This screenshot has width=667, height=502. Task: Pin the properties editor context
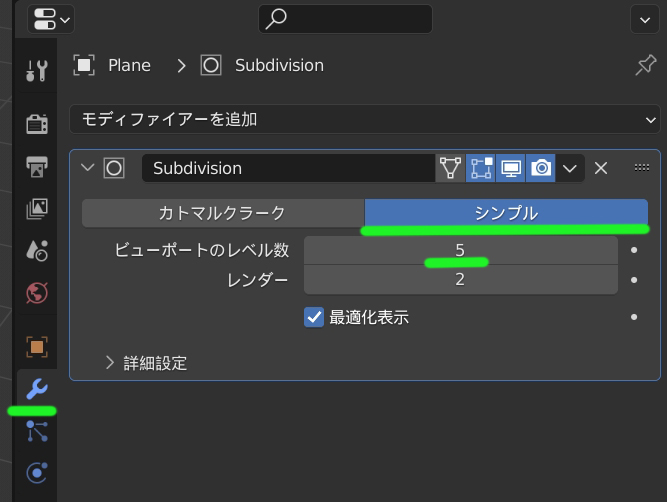[646, 65]
